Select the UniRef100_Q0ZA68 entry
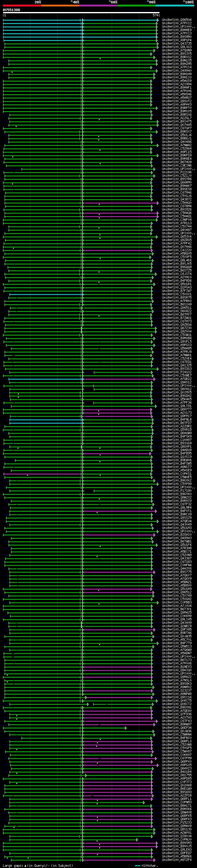 177,785
